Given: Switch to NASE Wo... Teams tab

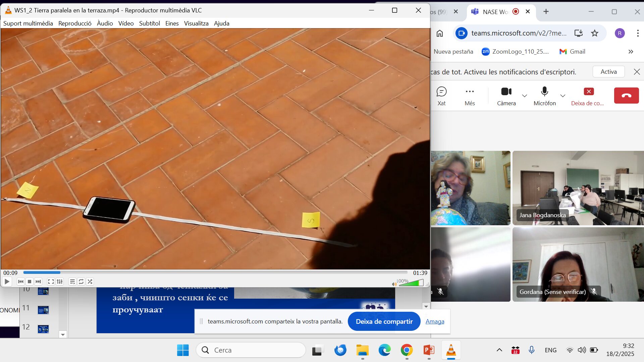Looking at the screenshot, I should [495, 12].
